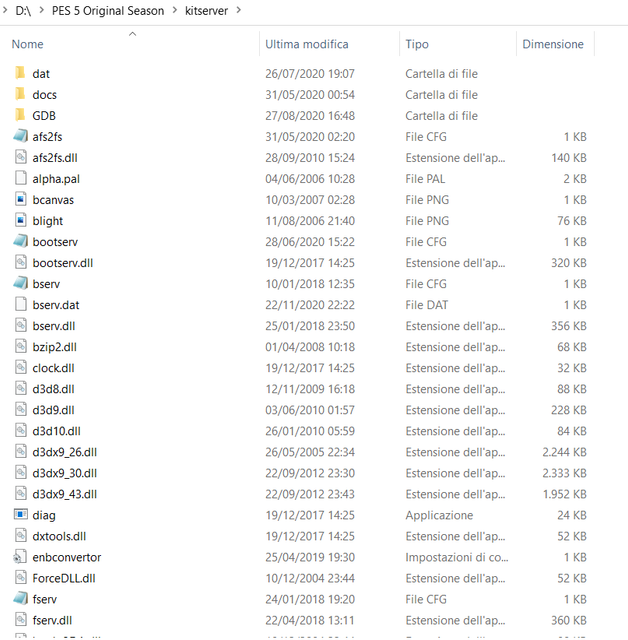Select the enbconvertor settings file icon
Screen dimensions: 628x640
(x=21, y=557)
